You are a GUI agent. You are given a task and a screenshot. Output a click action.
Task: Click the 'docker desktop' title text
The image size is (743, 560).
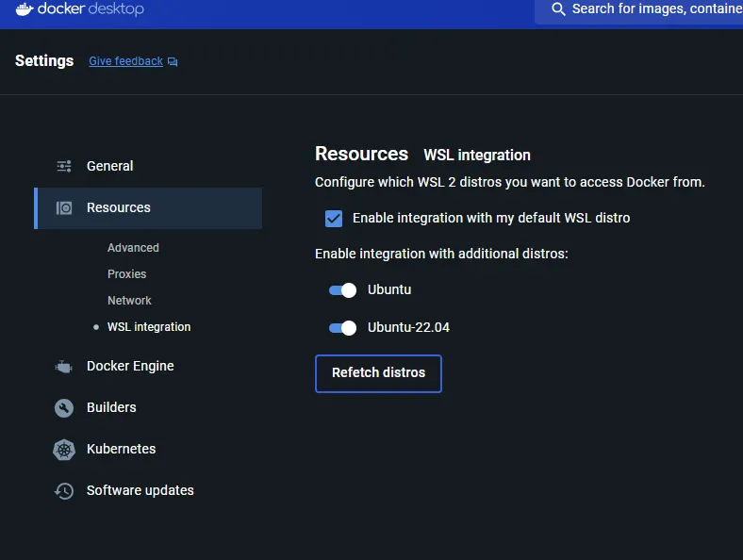pos(91,9)
